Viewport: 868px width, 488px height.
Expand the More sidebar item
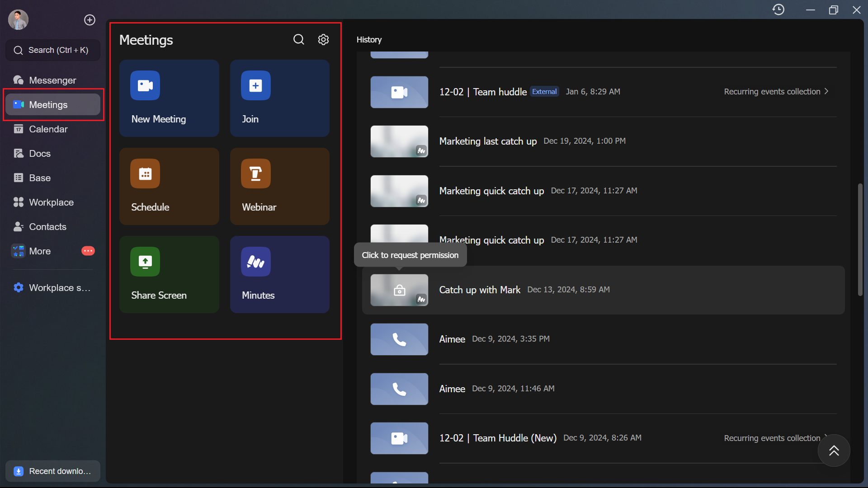tap(53, 251)
